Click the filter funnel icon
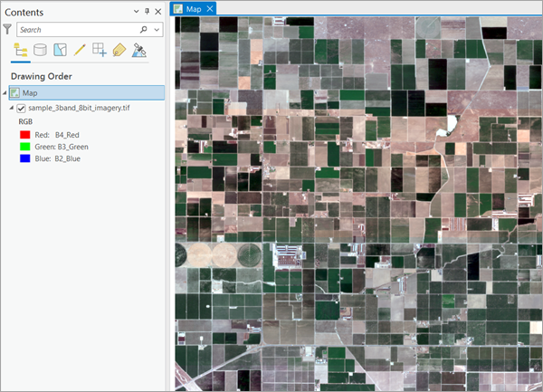The image size is (543, 392). [7, 30]
